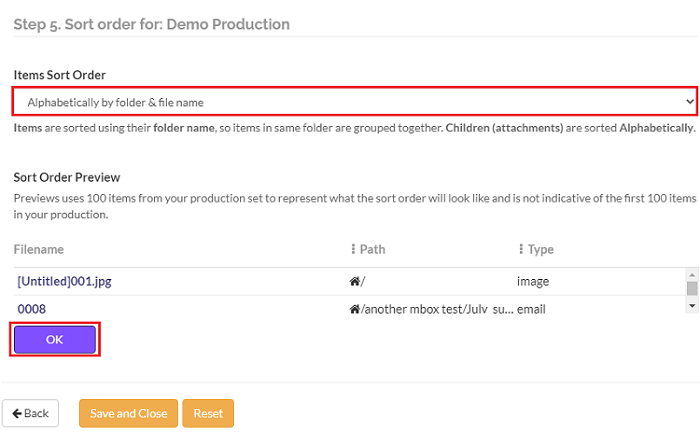Image resolution: width=700 pixels, height=432 pixels.
Task: Click the preview scrollbar up arrow
Action: pos(690,274)
